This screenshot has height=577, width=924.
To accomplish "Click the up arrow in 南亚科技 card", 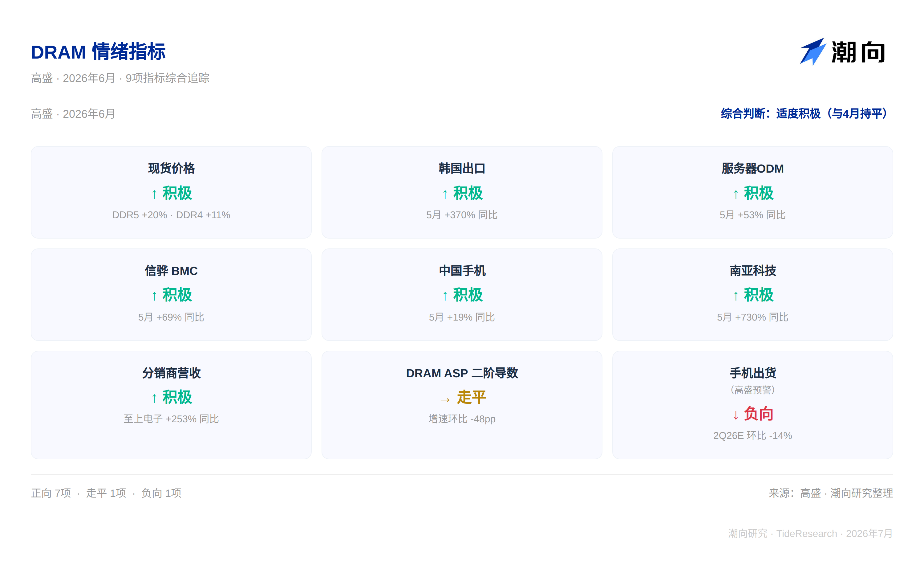I will 736,296.
